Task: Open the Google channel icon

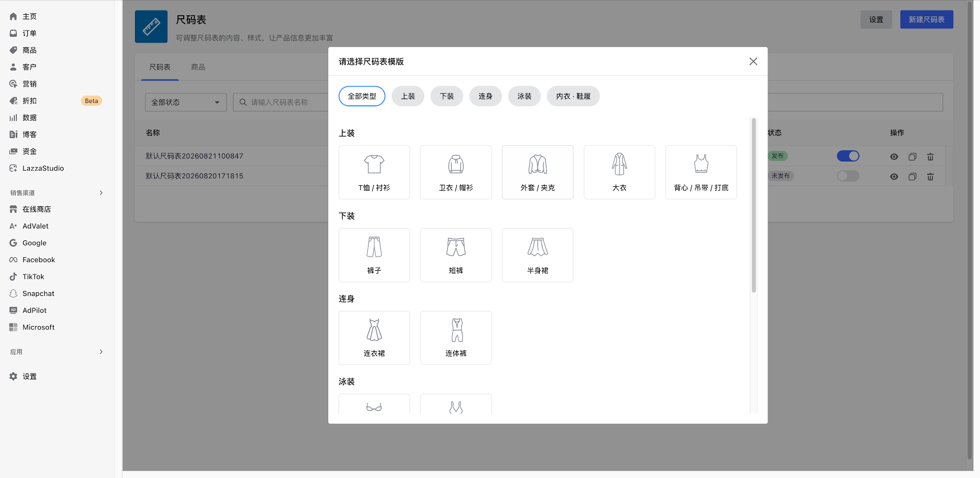Action: click(13, 243)
